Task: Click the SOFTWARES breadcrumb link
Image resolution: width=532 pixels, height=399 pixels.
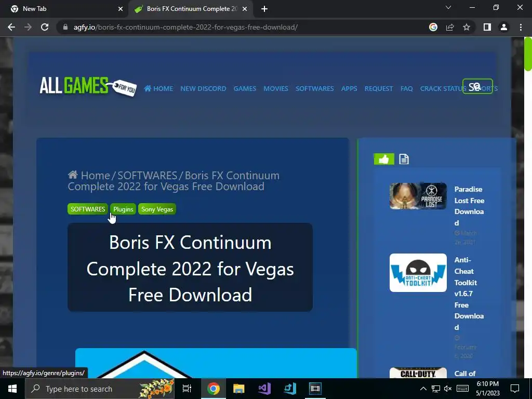Action: [147, 176]
